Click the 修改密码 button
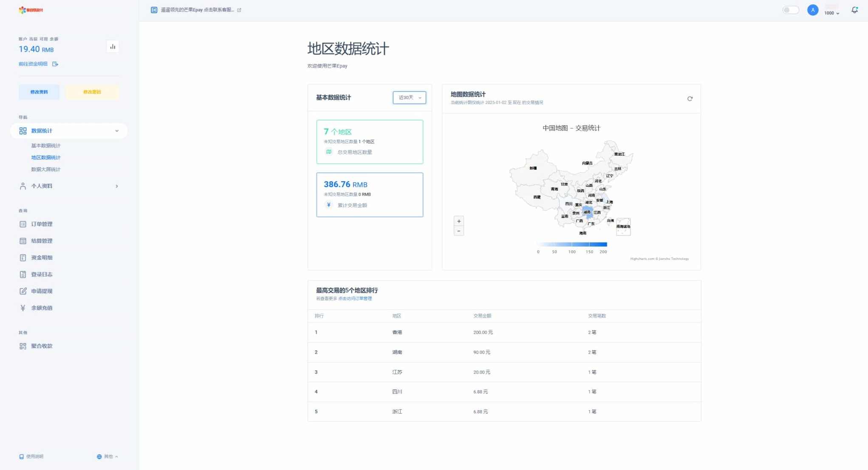 pos(92,92)
